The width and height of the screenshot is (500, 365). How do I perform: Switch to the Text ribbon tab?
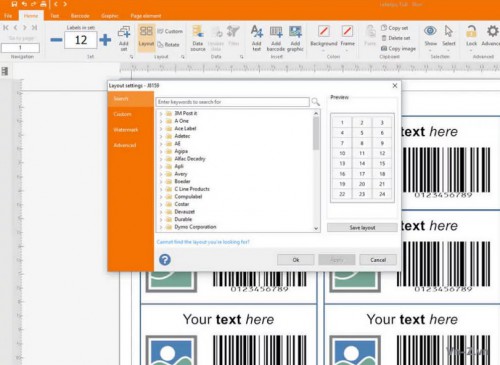tap(55, 16)
